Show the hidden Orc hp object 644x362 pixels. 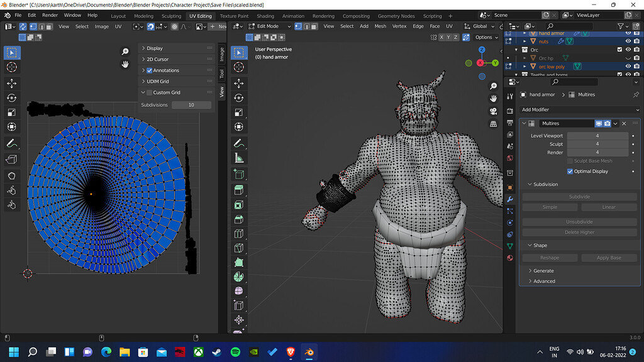628,58
